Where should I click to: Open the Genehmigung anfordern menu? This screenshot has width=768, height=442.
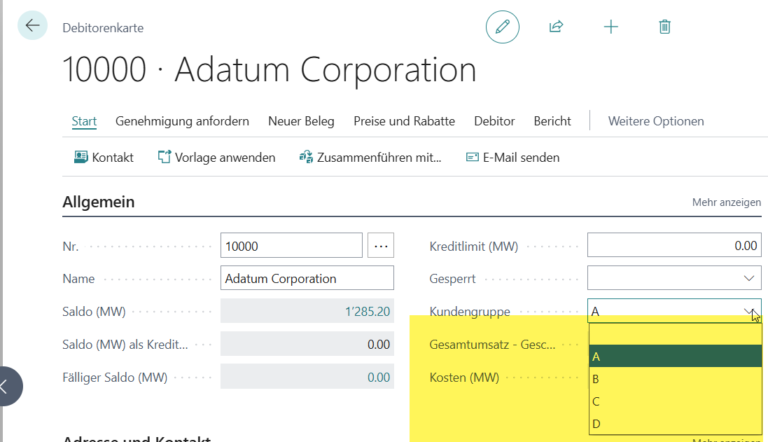pyautogui.click(x=182, y=121)
